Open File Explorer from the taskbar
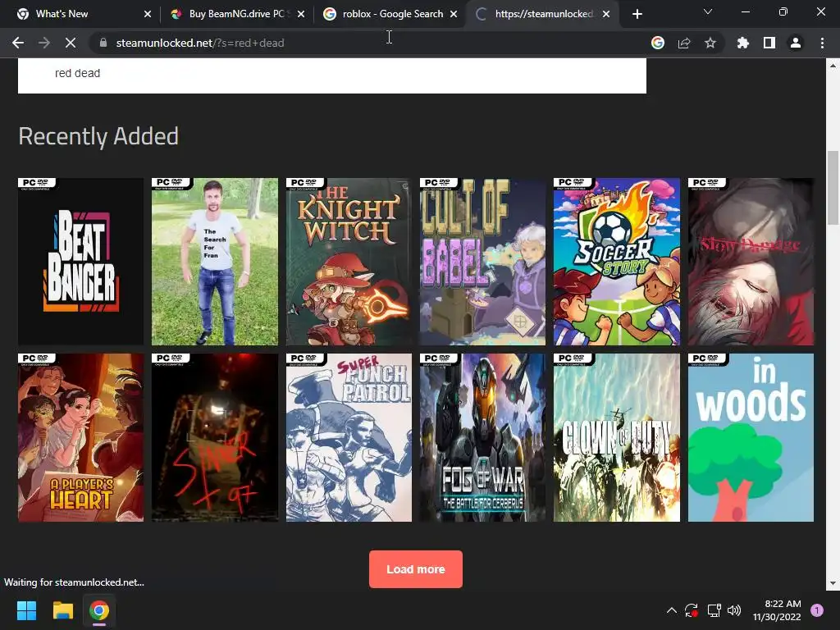The height and width of the screenshot is (630, 840). [62, 610]
